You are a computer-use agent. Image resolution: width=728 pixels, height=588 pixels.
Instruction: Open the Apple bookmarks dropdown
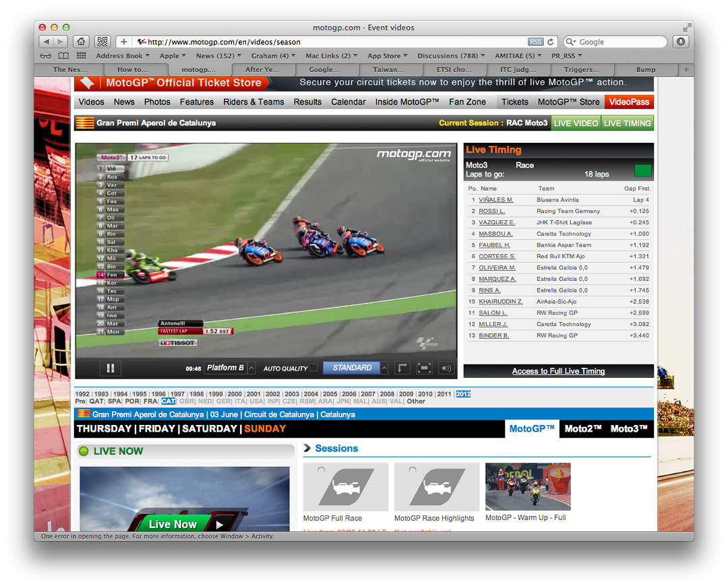(173, 56)
